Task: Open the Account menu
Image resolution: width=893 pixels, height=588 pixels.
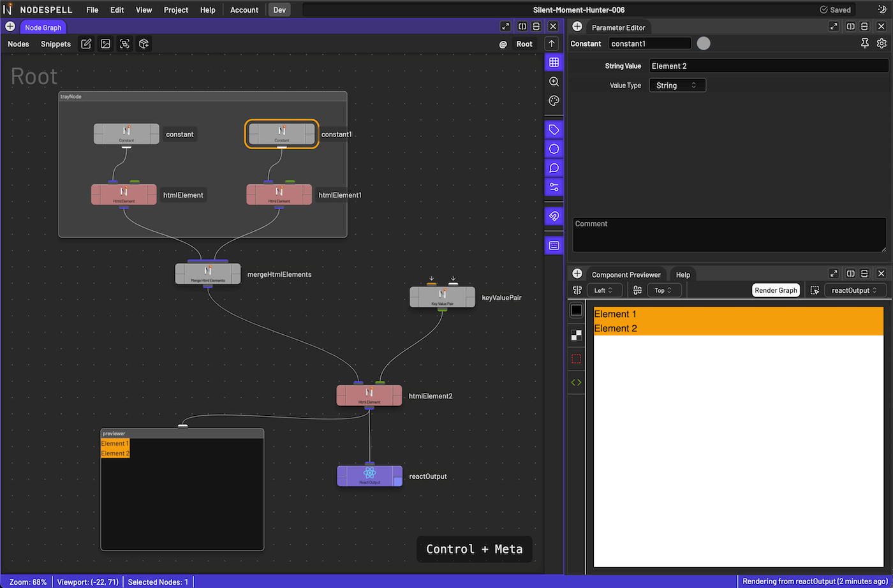Action: [x=244, y=10]
